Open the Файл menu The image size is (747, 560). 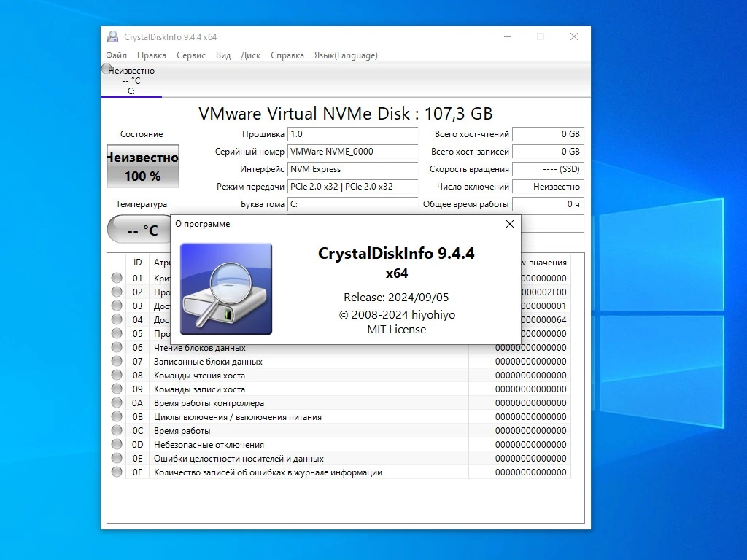pyautogui.click(x=116, y=55)
